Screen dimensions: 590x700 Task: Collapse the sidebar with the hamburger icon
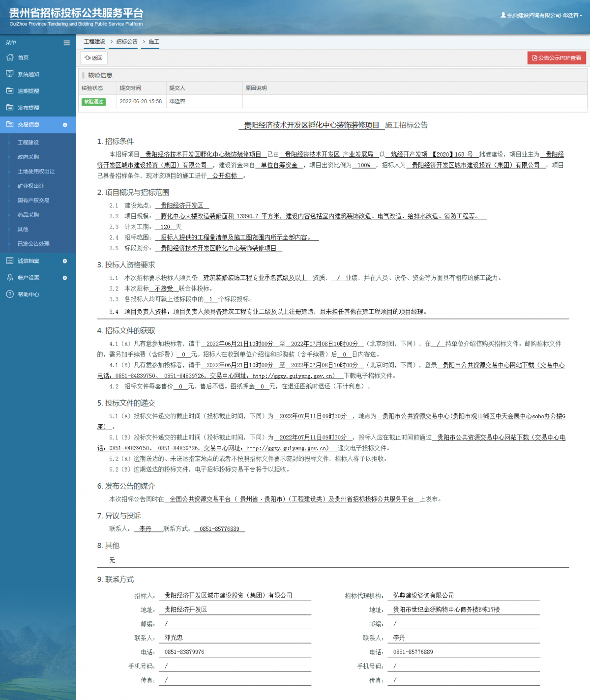point(66,43)
